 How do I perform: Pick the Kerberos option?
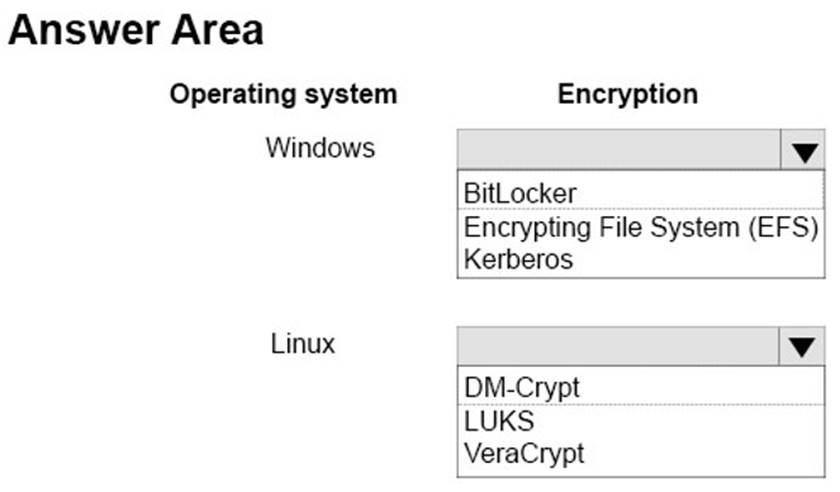click(x=518, y=259)
